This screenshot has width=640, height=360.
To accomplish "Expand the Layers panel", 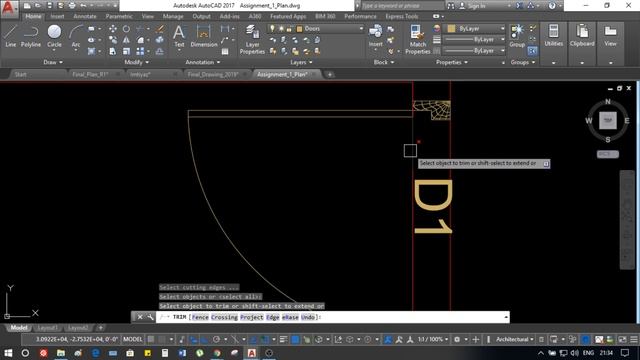I will click(x=301, y=62).
